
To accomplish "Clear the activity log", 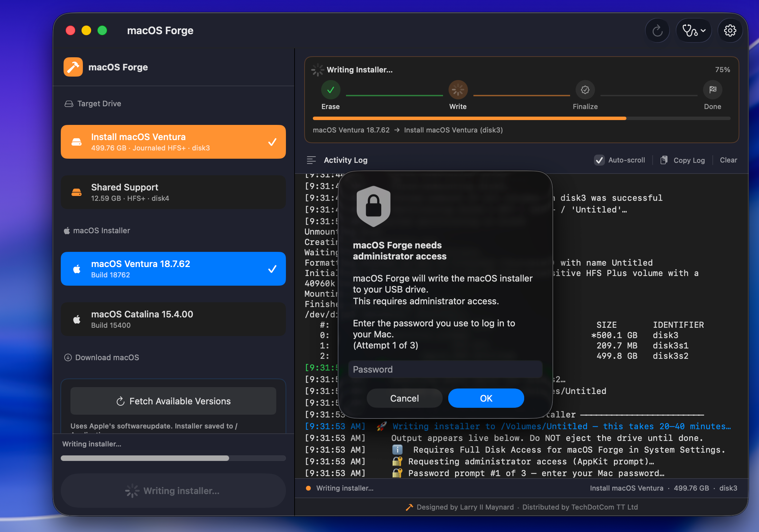I will click(x=728, y=160).
